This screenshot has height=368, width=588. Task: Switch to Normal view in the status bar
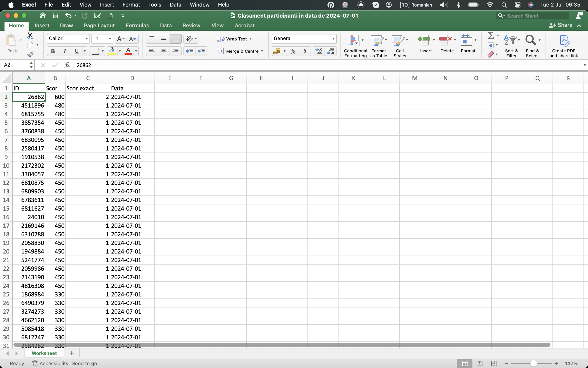click(465, 363)
